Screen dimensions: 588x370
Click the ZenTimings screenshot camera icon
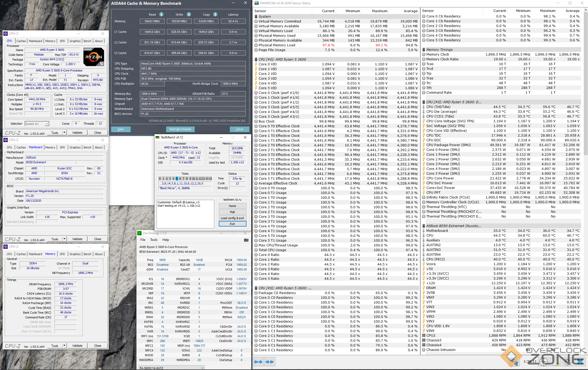(x=246, y=240)
